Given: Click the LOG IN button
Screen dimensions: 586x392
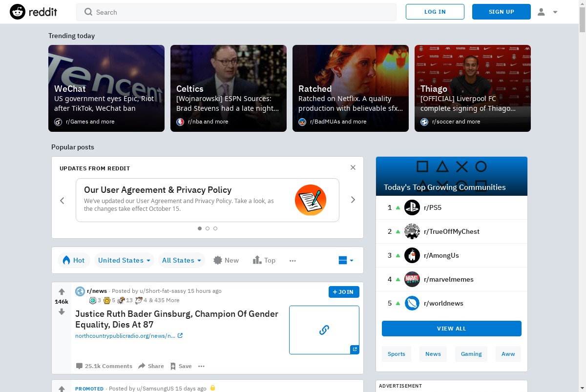Looking at the screenshot, I should [435, 12].
